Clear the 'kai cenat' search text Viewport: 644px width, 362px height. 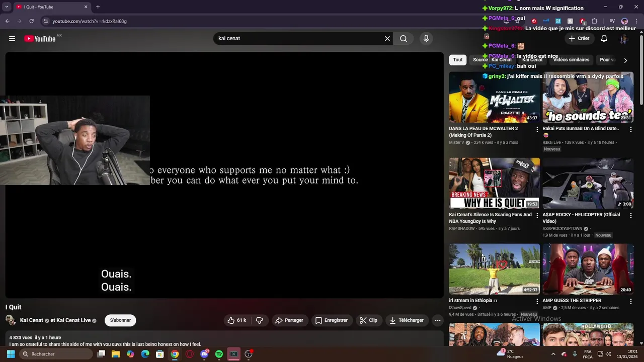point(387,39)
